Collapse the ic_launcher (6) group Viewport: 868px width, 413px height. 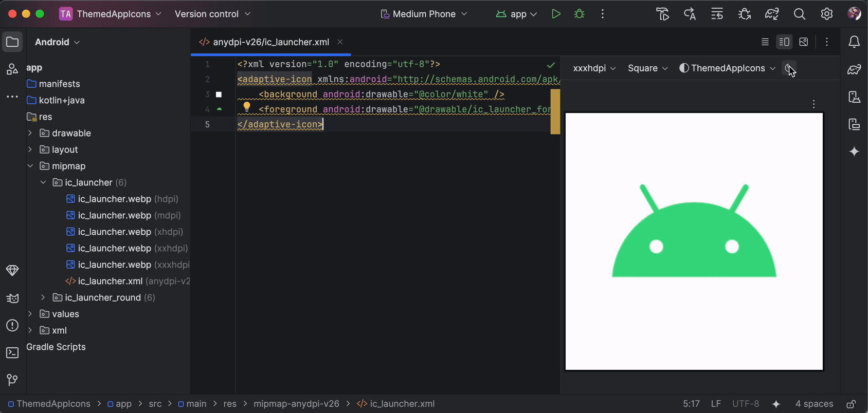[43, 182]
